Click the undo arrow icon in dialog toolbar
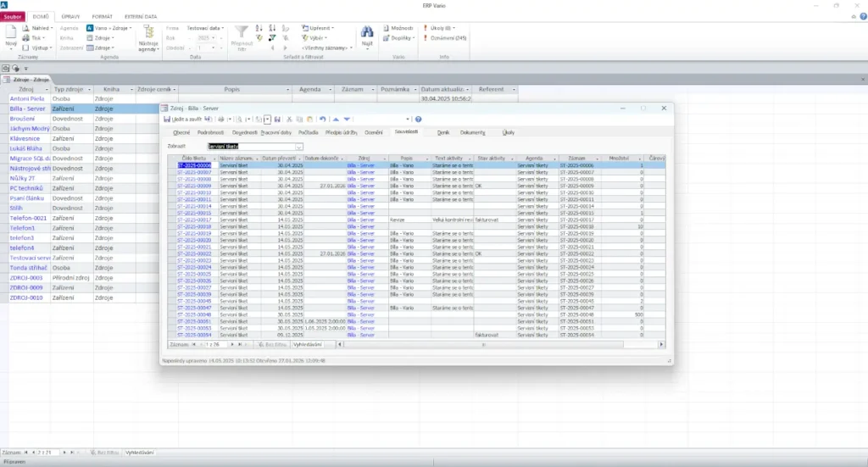Viewport: 868px width, 467px height. 323,120
